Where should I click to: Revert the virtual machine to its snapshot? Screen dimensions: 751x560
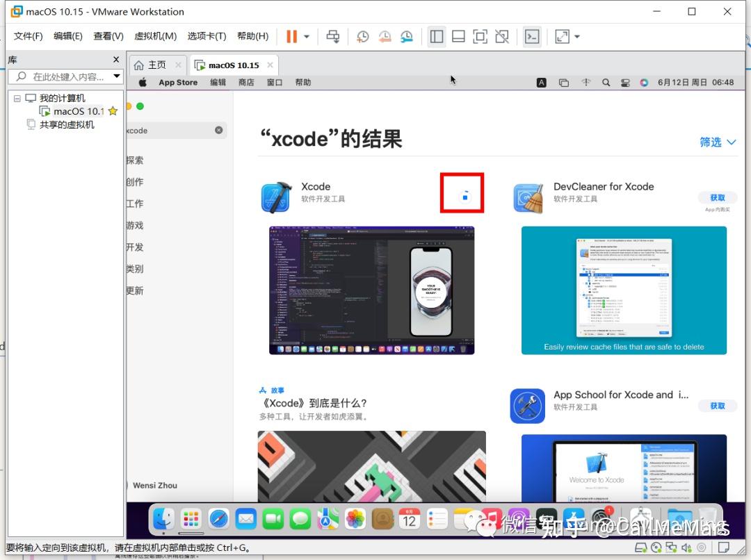click(x=385, y=36)
